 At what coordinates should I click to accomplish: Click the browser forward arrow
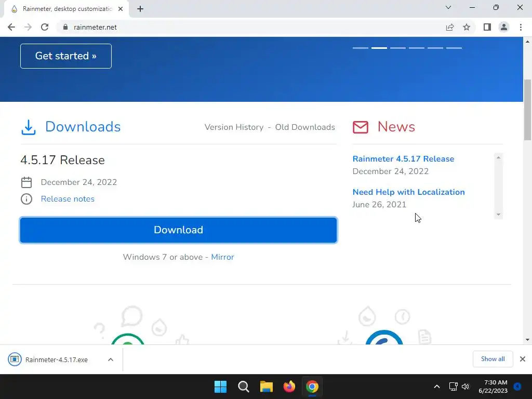pos(28,27)
